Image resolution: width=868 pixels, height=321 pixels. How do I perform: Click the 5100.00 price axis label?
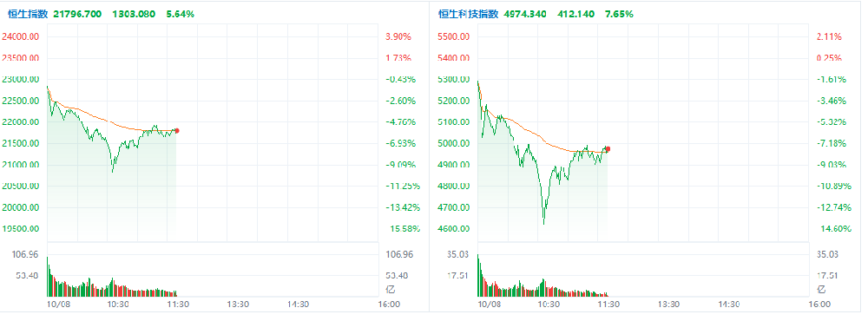(x=453, y=121)
